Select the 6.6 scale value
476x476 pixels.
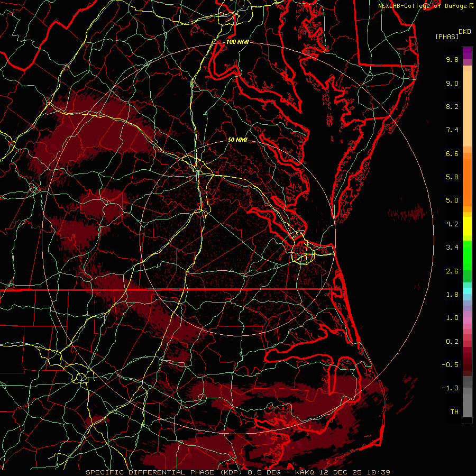click(x=452, y=153)
